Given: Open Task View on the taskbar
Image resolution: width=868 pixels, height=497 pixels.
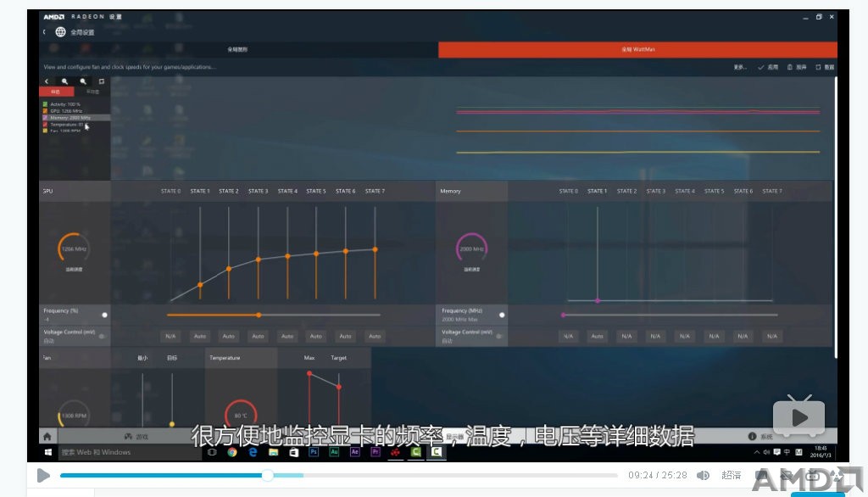Looking at the screenshot, I should pyautogui.click(x=212, y=452).
